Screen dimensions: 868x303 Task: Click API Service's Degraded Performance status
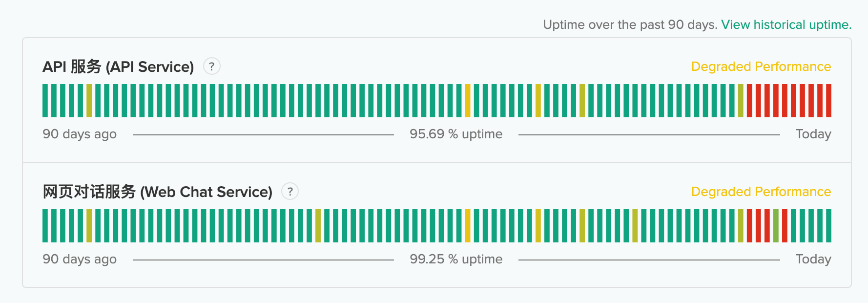click(761, 66)
